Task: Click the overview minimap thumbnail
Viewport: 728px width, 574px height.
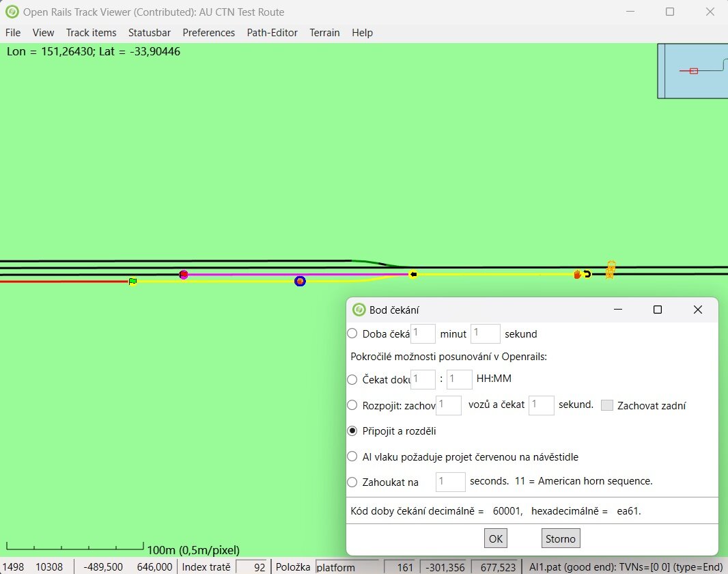Action: click(692, 71)
